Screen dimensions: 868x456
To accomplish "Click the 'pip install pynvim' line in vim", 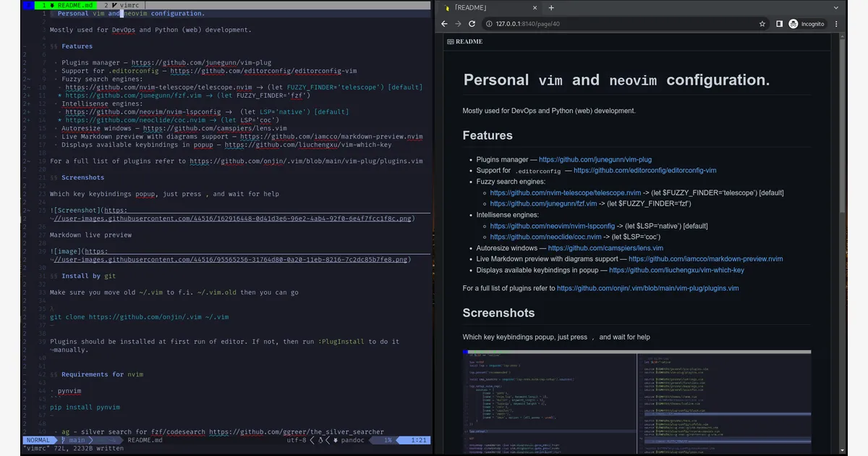I will [85, 408].
